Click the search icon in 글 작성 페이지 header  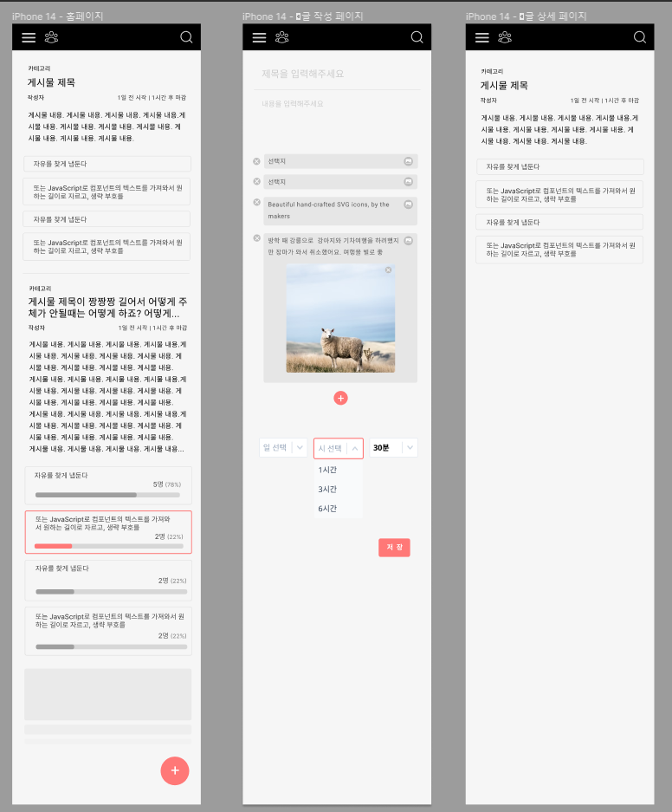[417, 37]
